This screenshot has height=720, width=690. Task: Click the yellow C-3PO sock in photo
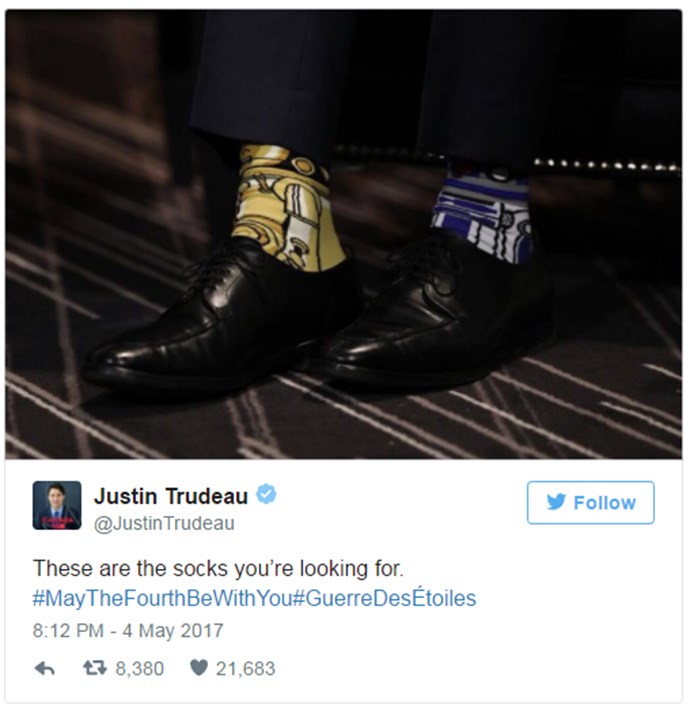[x=287, y=207]
